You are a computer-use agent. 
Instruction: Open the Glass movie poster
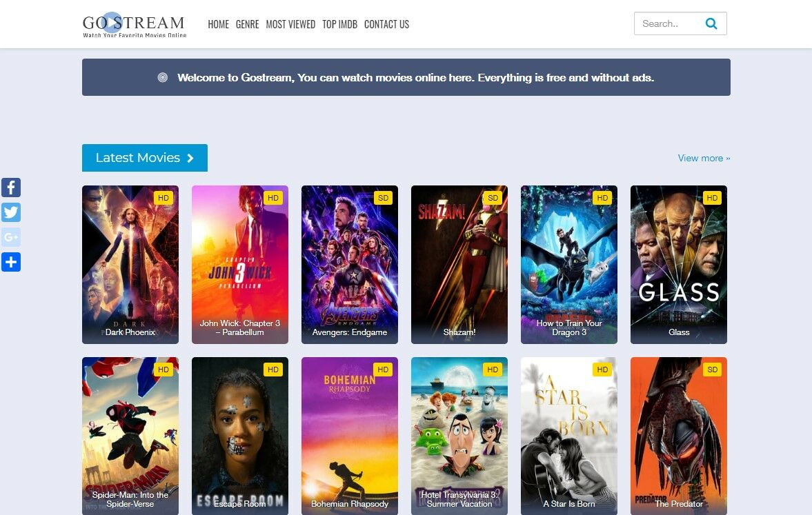click(679, 265)
